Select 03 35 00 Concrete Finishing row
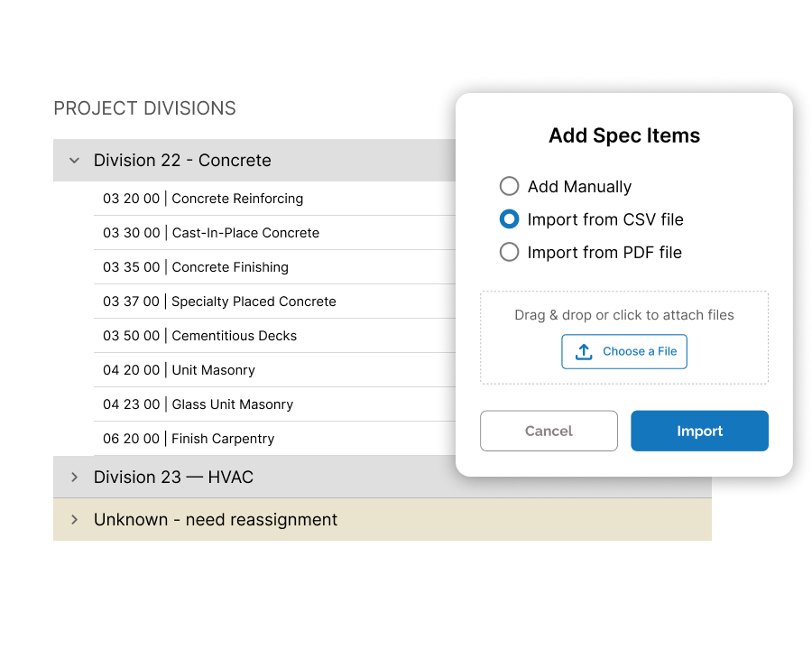 pos(274,267)
